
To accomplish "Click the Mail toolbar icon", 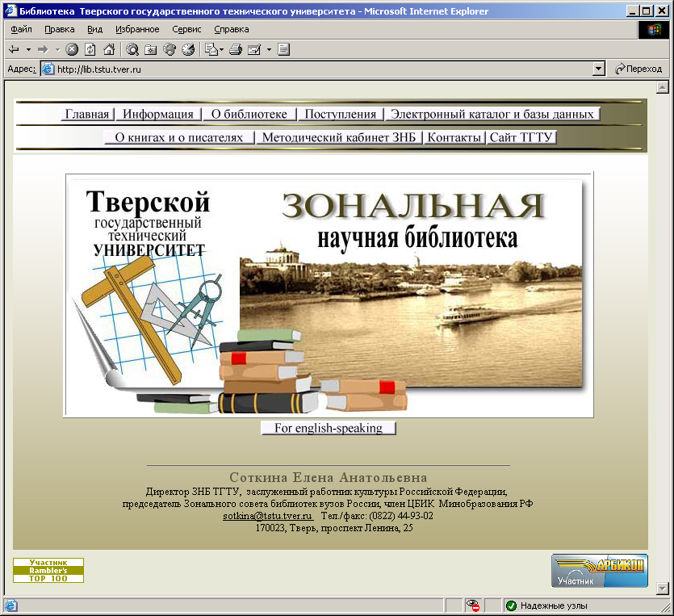I will (211, 49).
